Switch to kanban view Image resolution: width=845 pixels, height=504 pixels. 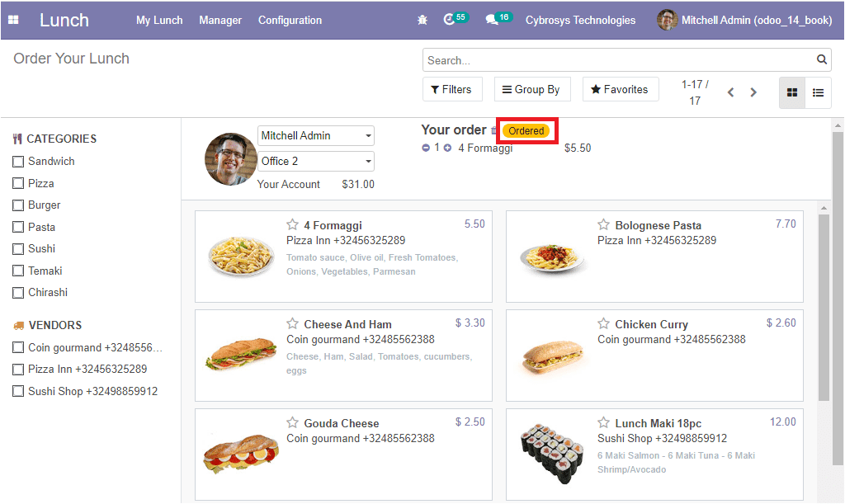pyautogui.click(x=792, y=92)
